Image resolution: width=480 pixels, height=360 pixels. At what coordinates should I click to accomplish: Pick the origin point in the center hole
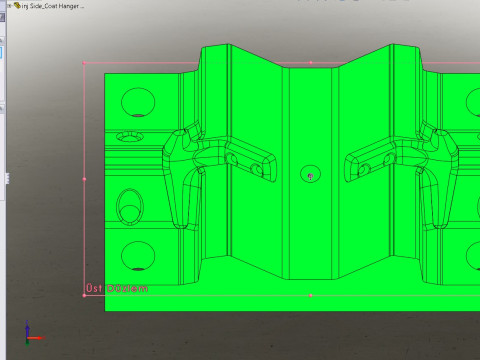(x=311, y=176)
